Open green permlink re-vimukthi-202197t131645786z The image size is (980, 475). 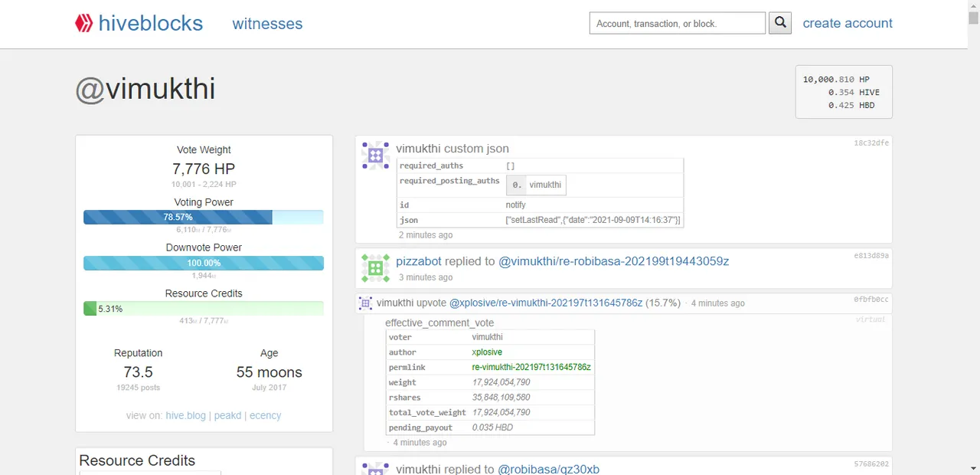(531, 367)
